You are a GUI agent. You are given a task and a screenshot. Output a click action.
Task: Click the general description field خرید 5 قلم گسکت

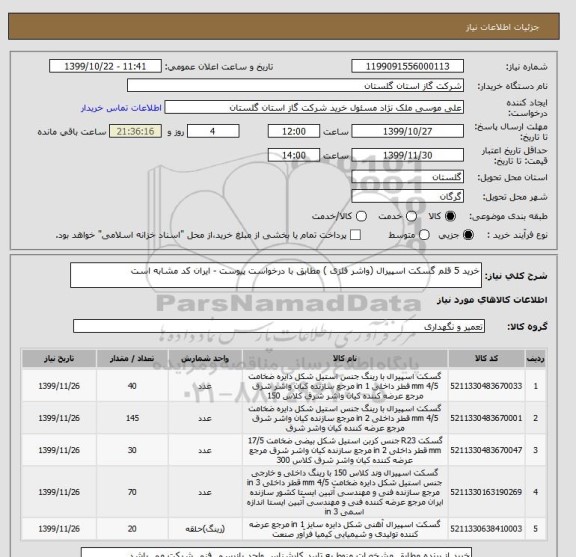click(x=276, y=275)
